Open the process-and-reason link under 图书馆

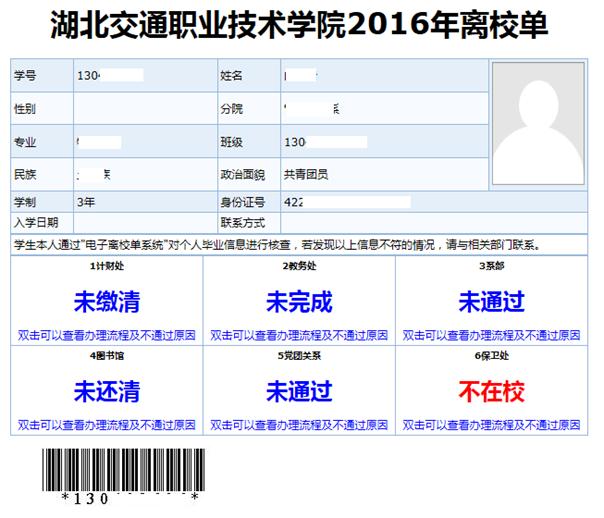106,425
